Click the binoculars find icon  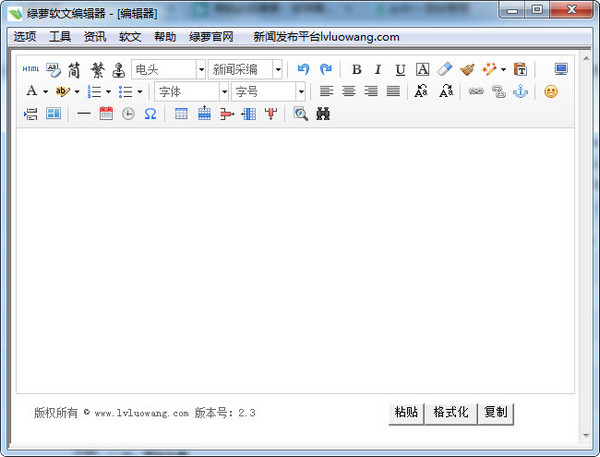(x=322, y=114)
